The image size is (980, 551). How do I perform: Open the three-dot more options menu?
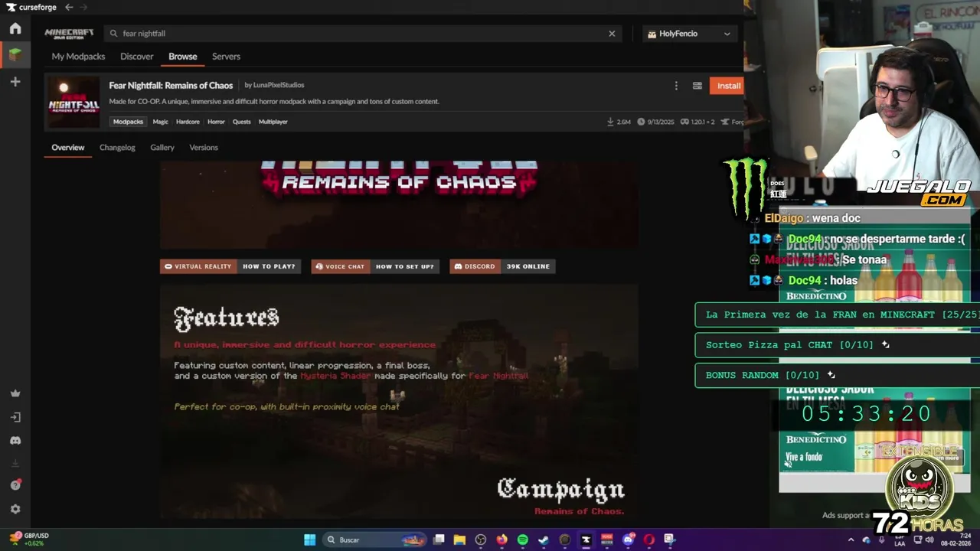coord(676,86)
